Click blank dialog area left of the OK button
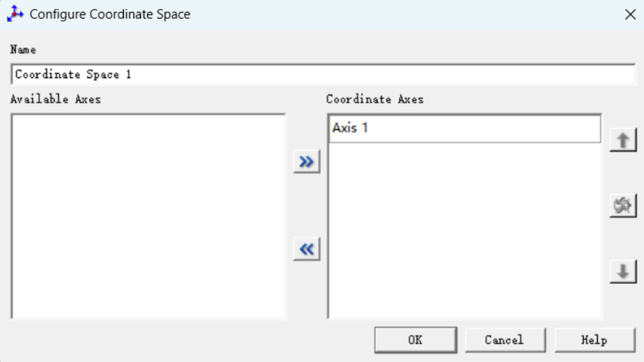This screenshot has width=644, height=362. [x=193, y=339]
